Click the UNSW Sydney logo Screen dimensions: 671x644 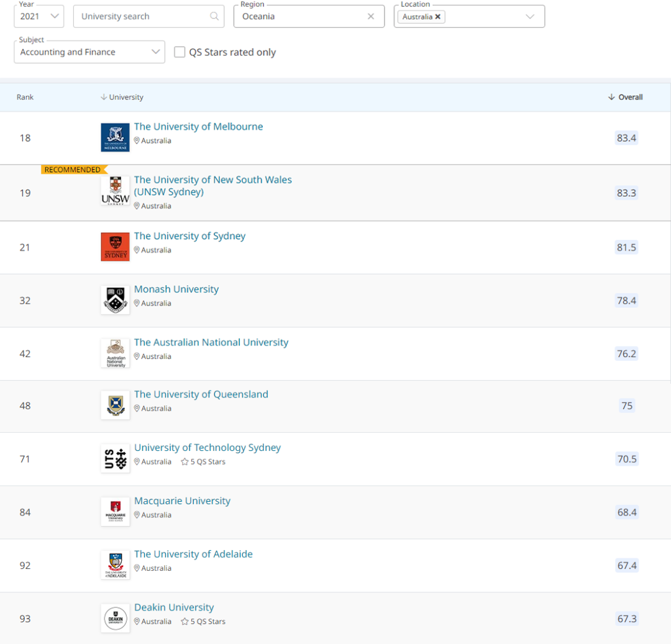pos(115,191)
